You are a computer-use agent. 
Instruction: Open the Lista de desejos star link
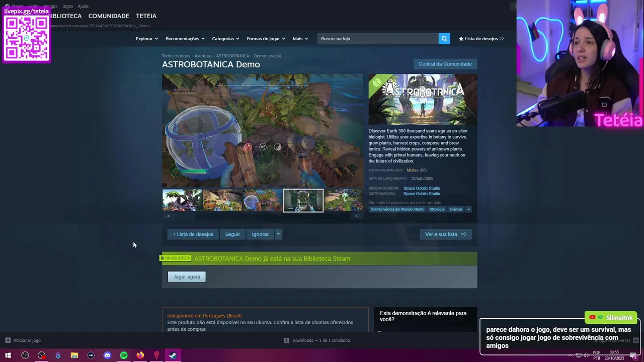pyautogui.click(x=481, y=39)
